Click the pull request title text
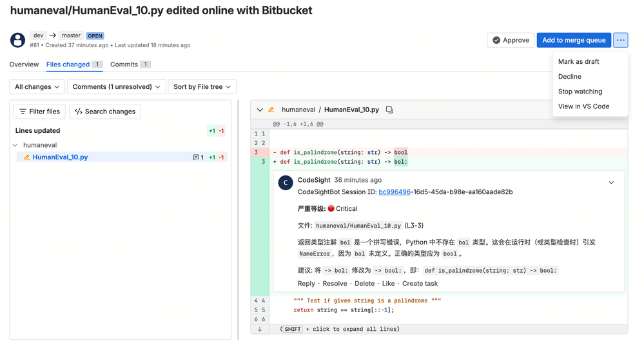The image size is (644, 345). point(161,10)
